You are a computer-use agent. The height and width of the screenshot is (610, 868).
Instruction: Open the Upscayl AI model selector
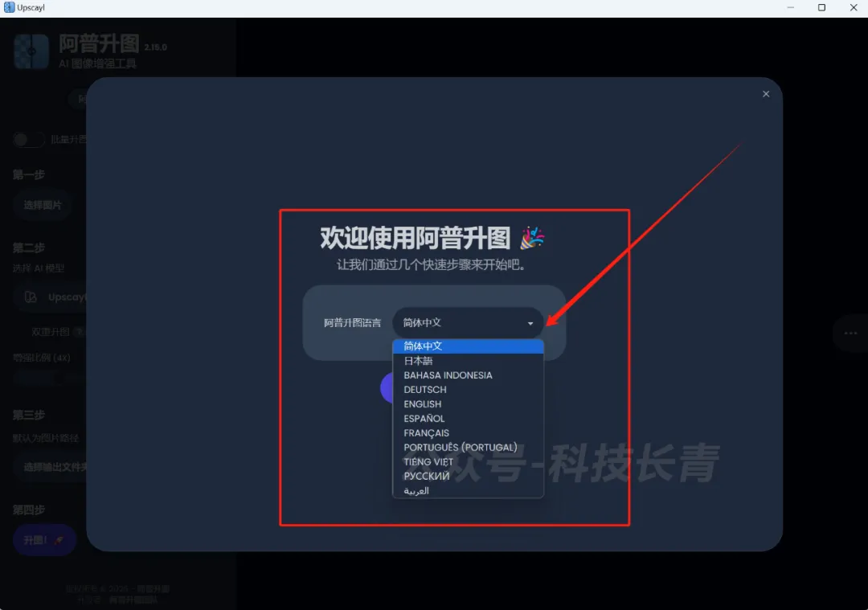53,297
